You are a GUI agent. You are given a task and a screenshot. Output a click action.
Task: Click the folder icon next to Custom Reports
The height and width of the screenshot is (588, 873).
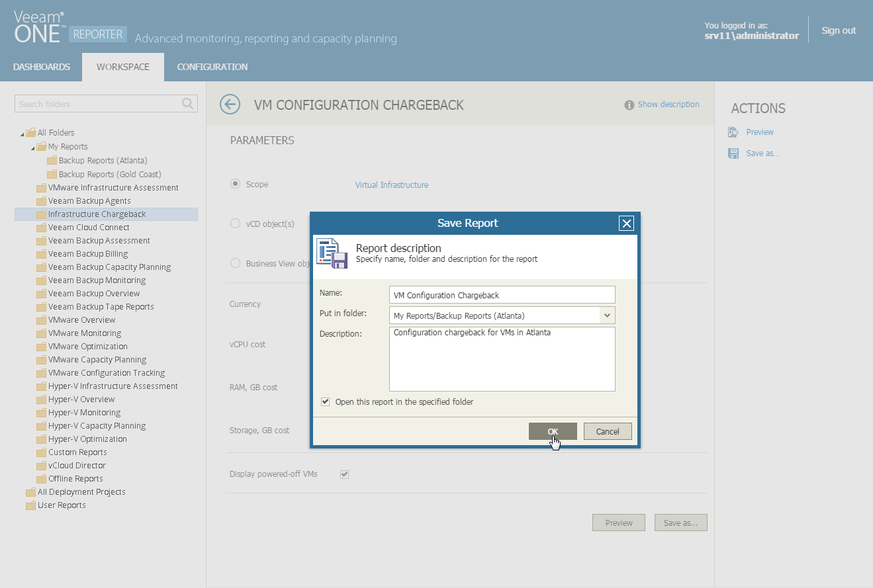[42, 452]
